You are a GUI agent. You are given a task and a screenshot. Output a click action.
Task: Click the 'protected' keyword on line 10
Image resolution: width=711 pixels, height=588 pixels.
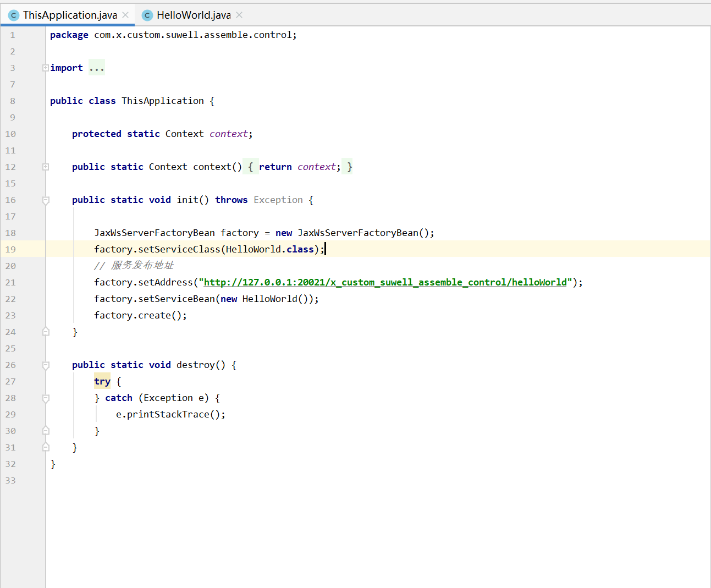click(x=97, y=134)
